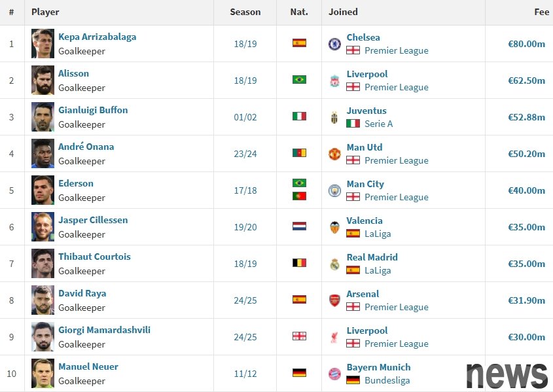553x392 pixels.
Task: Click the Arsenal club crest icon
Action: 334,300
